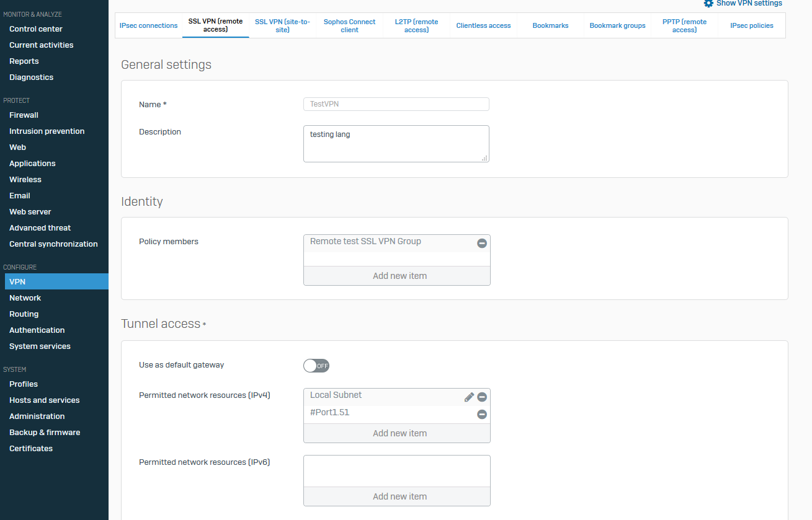Click the Description text area
Image resolution: width=812 pixels, height=520 pixels.
tap(396, 144)
